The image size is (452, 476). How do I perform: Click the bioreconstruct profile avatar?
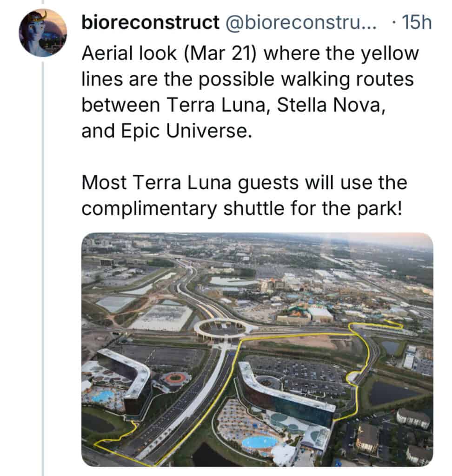[x=42, y=33]
